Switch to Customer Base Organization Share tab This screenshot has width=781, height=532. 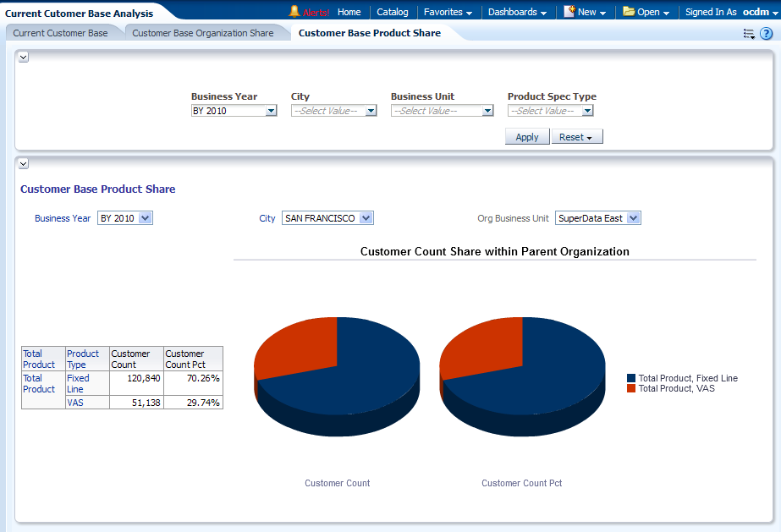(203, 33)
